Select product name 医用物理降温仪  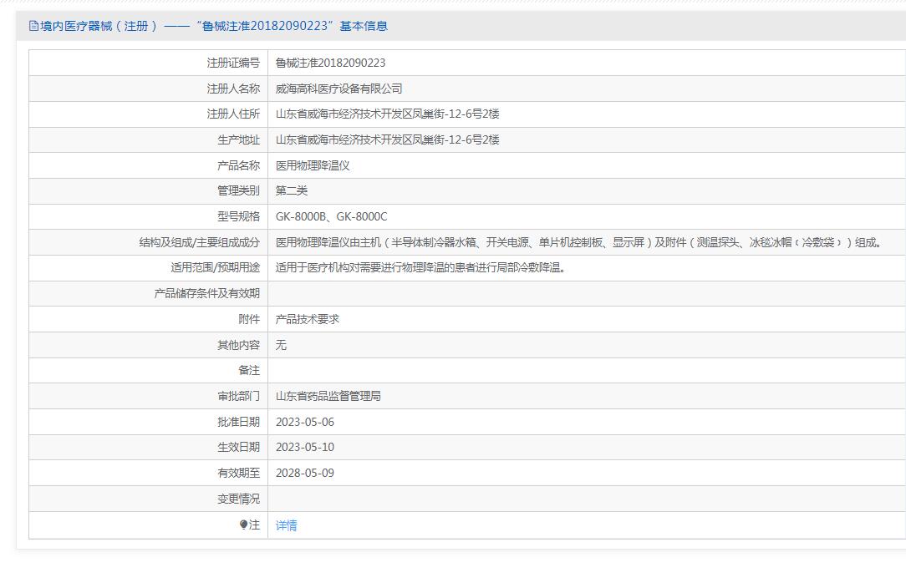(x=313, y=165)
